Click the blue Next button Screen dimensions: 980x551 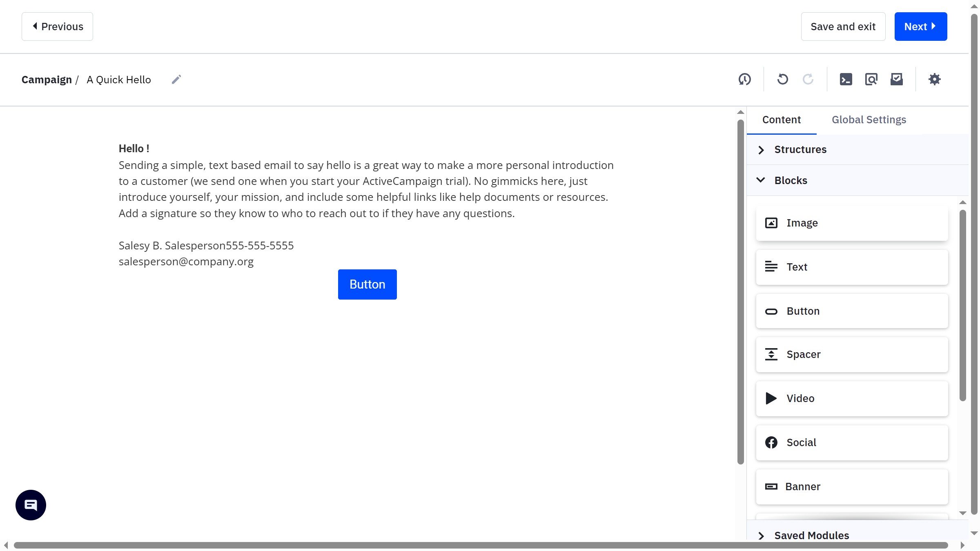[x=920, y=27]
